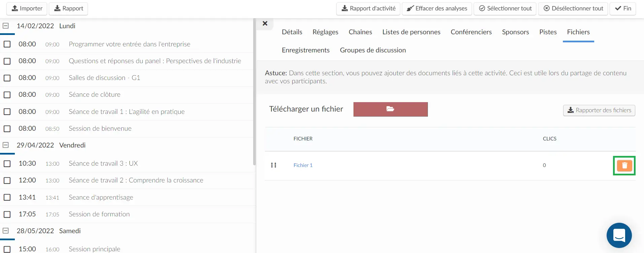Collapse the 14/02/2022 Lundi group
The height and width of the screenshot is (253, 644).
[6, 26]
